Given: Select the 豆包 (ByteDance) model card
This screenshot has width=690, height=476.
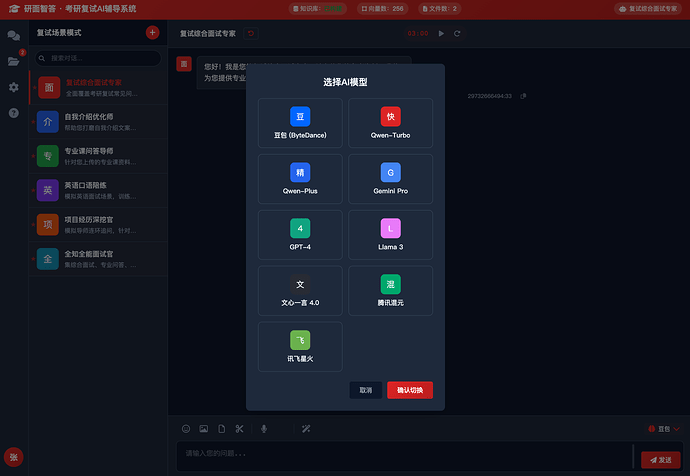Looking at the screenshot, I should click(x=300, y=123).
